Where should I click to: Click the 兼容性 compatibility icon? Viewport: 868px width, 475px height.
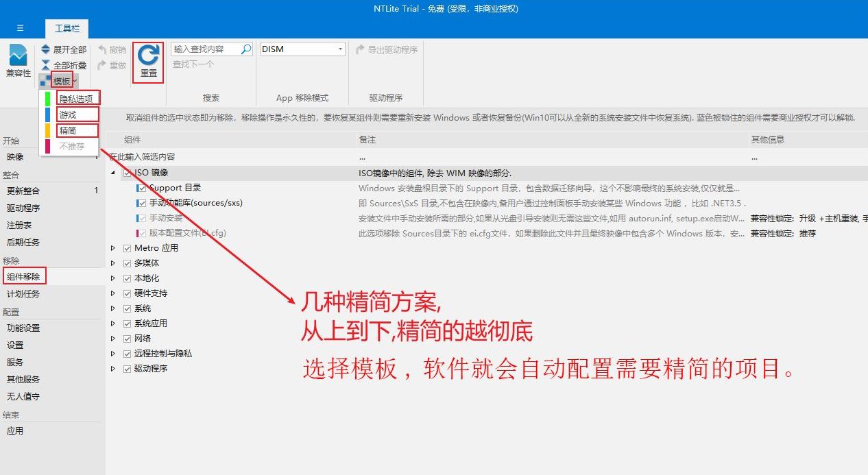point(18,56)
